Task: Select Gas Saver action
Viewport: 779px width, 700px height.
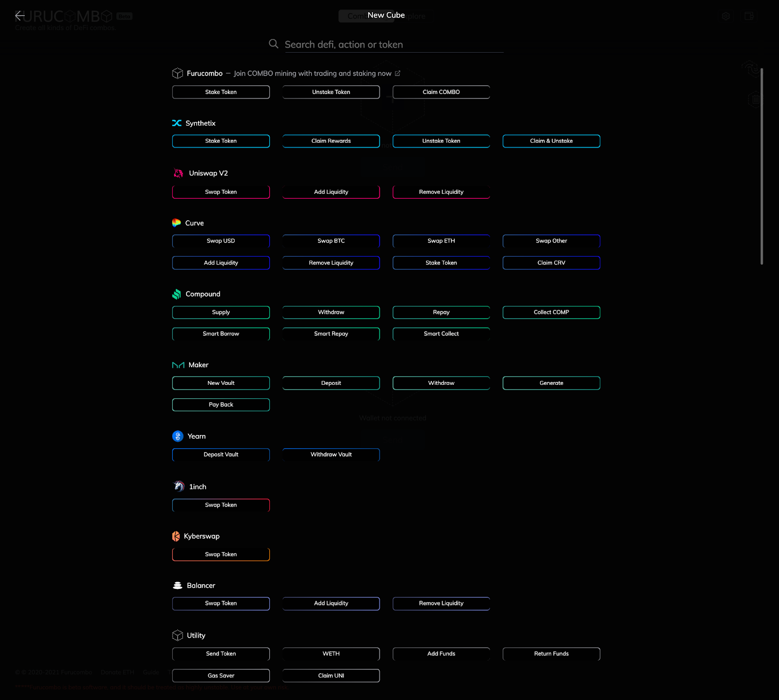Action: coord(221,676)
